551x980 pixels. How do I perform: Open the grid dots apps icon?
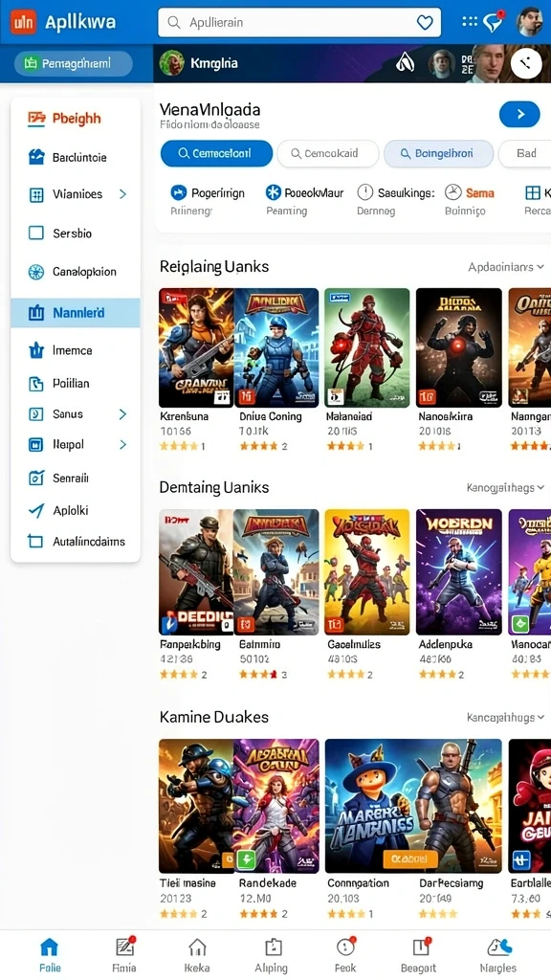(x=469, y=22)
